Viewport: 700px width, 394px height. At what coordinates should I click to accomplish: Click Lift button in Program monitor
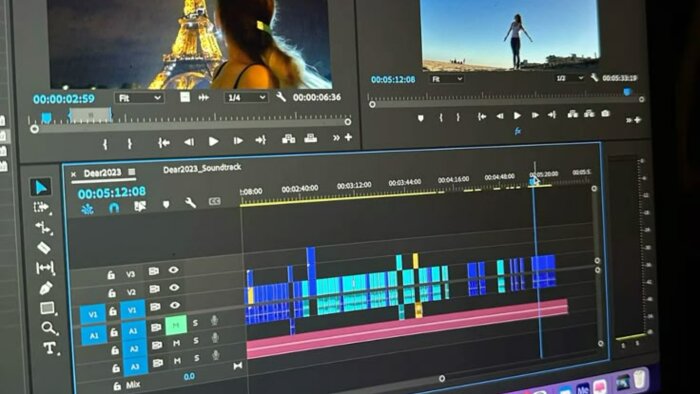coord(573,114)
